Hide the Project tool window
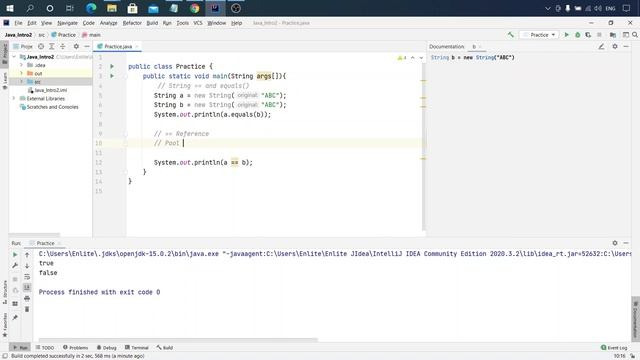The width and height of the screenshot is (640, 360). pos(87,47)
